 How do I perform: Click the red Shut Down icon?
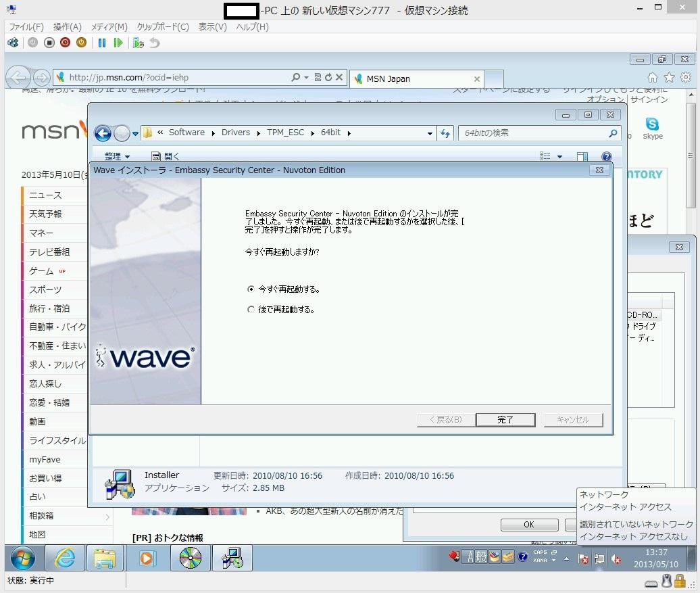(65, 43)
